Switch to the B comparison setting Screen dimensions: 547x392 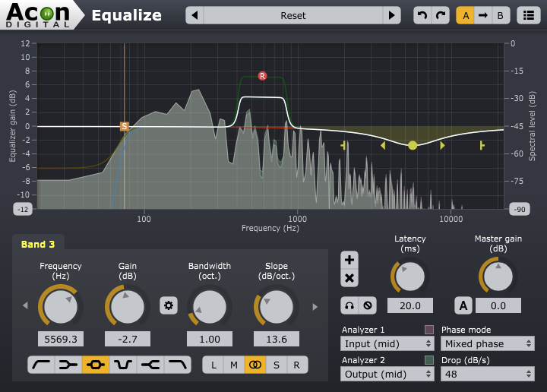coord(499,15)
